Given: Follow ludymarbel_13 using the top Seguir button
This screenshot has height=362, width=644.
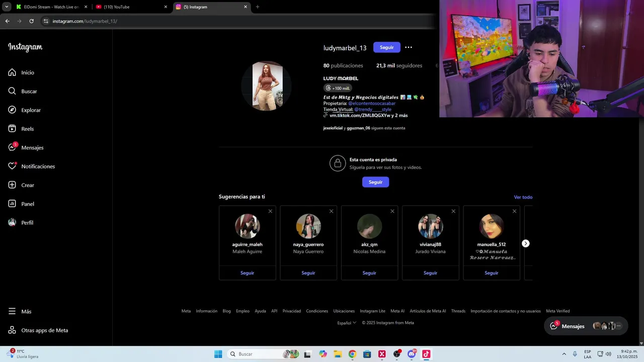Looking at the screenshot, I should (386, 47).
